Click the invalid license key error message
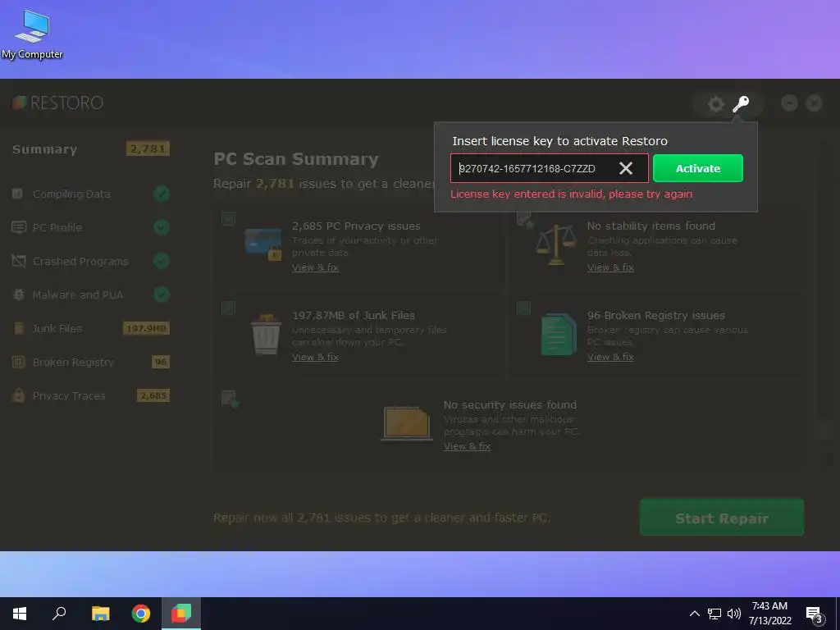This screenshot has height=630, width=840. click(x=571, y=194)
